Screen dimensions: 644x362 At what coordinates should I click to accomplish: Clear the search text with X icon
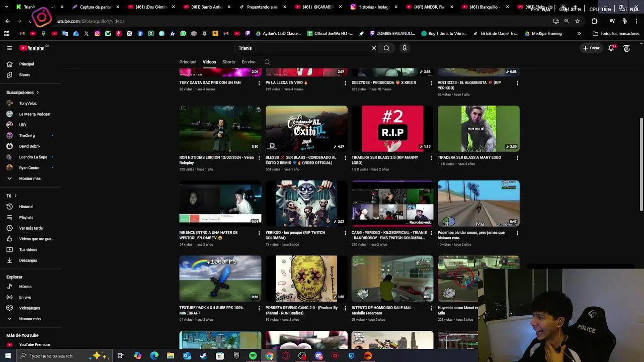374,48
